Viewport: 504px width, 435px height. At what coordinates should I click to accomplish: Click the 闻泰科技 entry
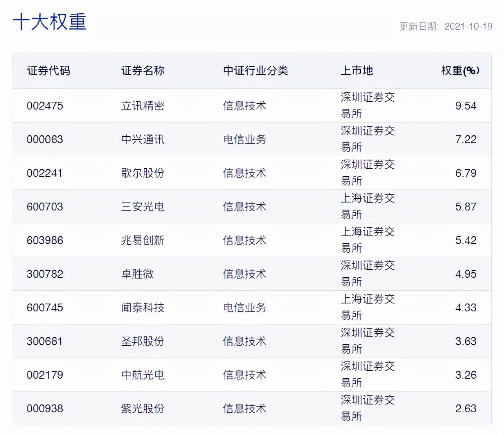coord(142,308)
